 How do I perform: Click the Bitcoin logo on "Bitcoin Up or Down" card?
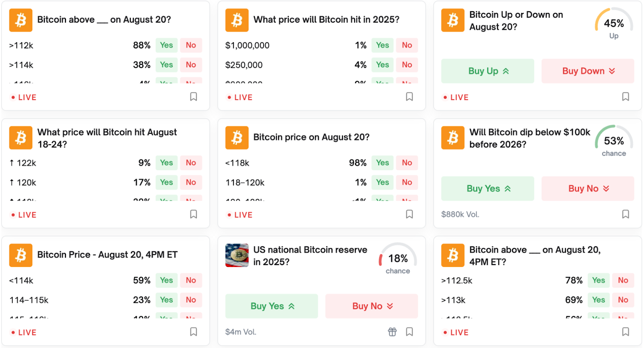453,20
